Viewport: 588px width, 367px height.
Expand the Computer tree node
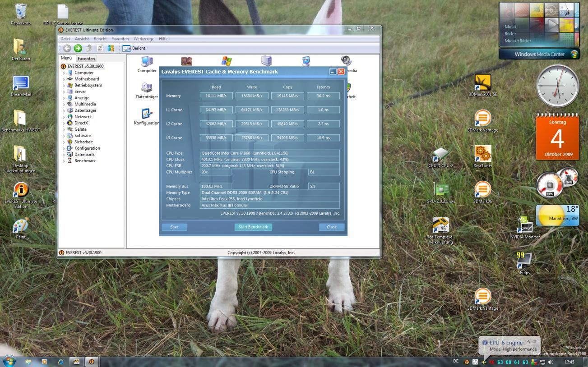point(64,73)
